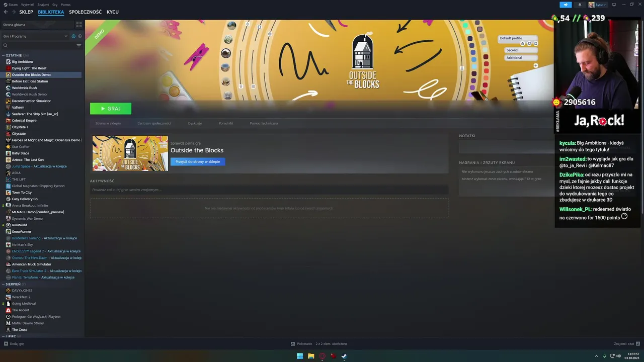Click the Worldwide Rush game icon
This screenshot has height=362, width=644.
[8, 88]
